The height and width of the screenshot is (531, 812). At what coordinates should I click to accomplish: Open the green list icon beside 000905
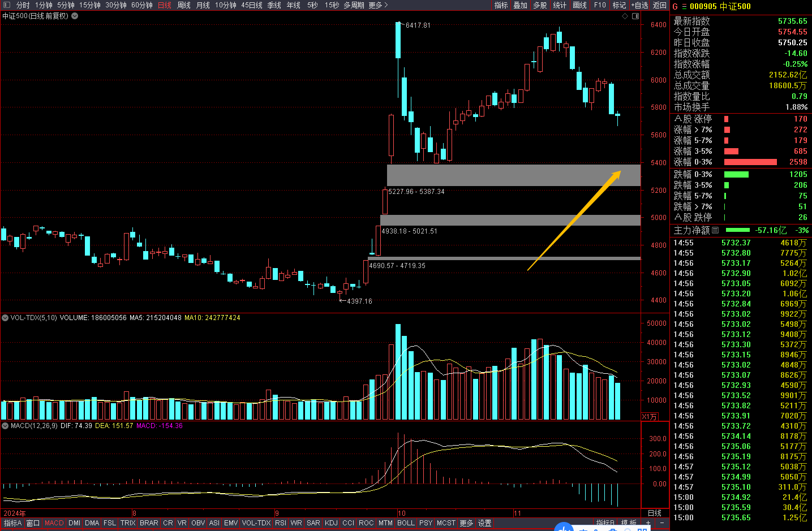point(684,6)
